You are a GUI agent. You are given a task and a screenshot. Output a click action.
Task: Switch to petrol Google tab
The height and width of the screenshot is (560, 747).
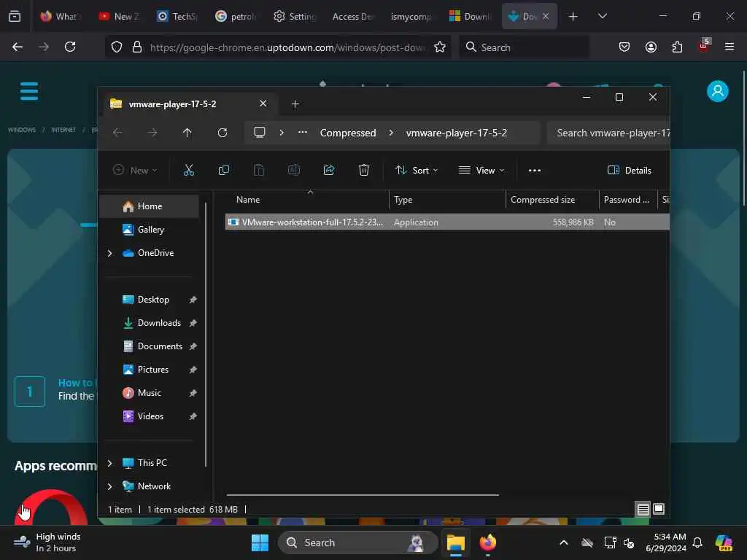pos(236,16)
